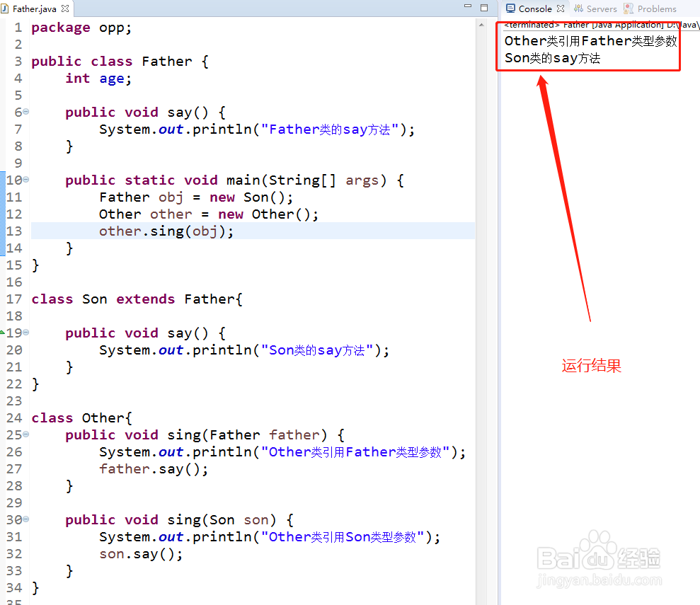Click the override marker at line 19
This screenshot has height=605, width=700.
point(2,333)
